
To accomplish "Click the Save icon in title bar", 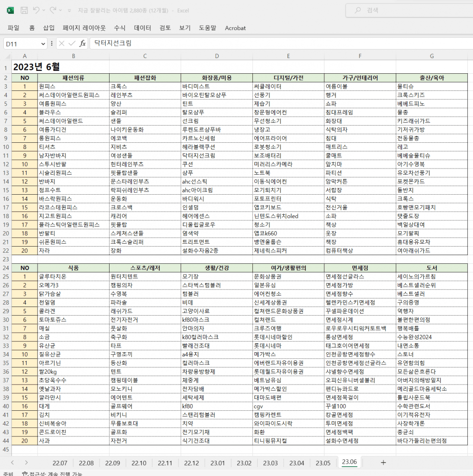I will coord(24,10).
